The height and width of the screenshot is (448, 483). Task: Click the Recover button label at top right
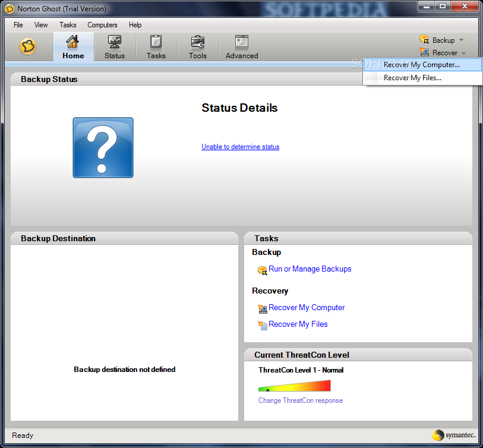445,53
